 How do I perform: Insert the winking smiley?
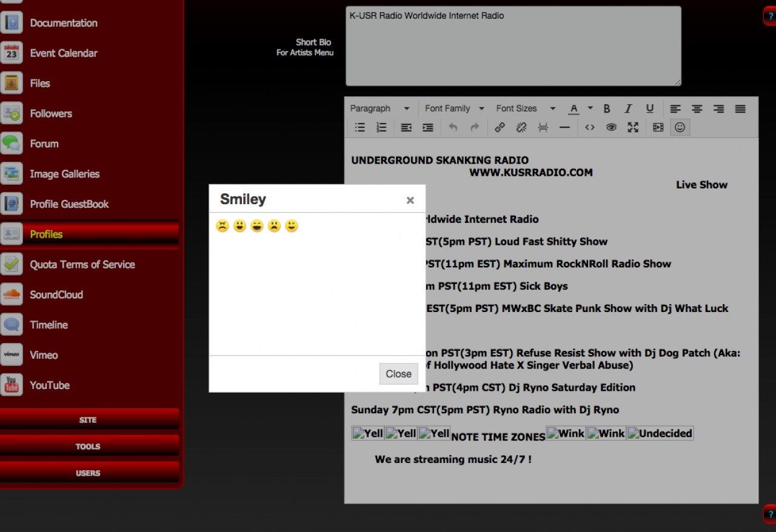292,226
